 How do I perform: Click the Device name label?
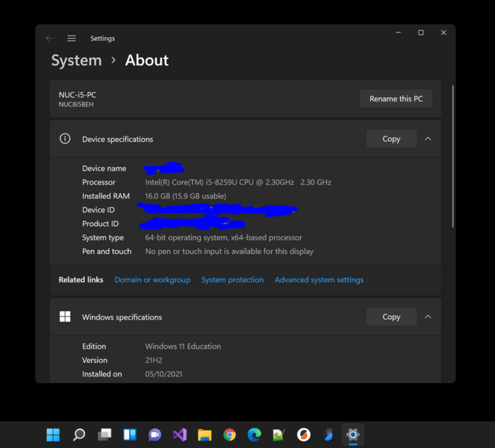point(105,169)
